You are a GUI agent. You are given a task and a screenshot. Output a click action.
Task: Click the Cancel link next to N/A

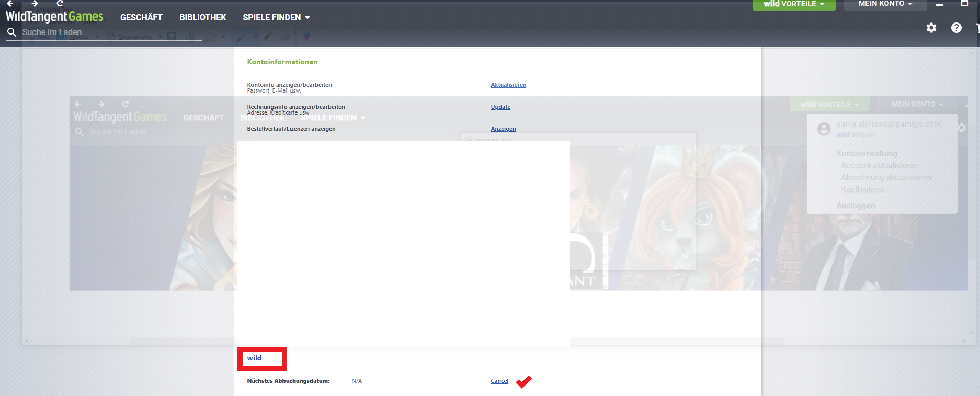(499, 381)
